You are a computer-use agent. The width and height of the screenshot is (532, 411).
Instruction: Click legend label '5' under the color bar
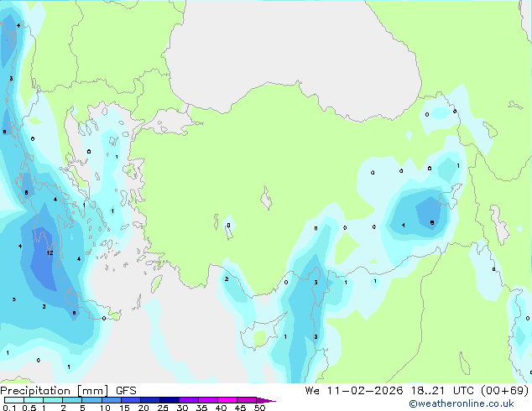82,408
